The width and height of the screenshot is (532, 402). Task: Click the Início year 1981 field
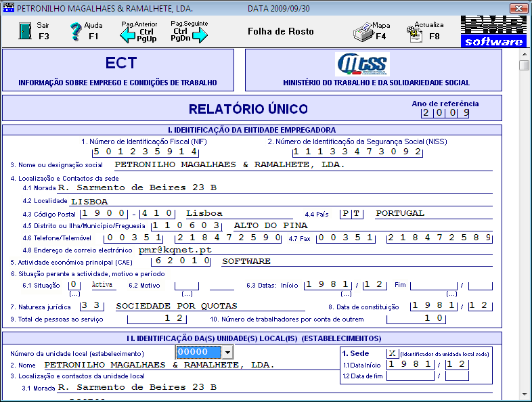pyautogui.click(x=328, y=285)
